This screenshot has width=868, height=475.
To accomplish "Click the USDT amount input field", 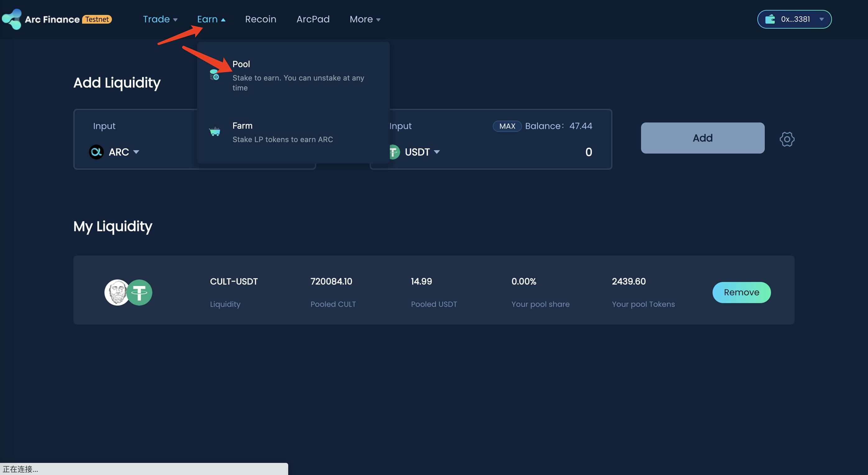I will tap(588, 152).
